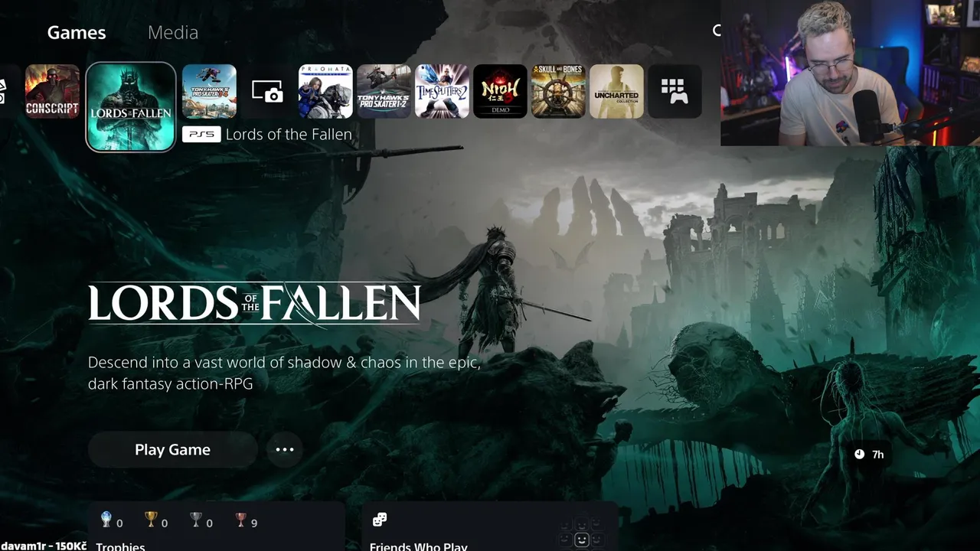Open the Game Library grid icon
980x551 pixels.
click(x=675, y=91)
